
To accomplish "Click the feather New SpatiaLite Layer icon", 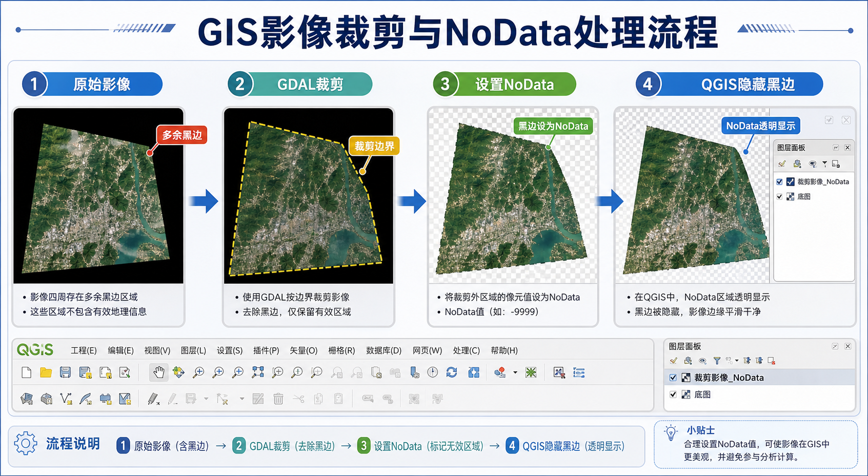I will [x=86, y=399].
